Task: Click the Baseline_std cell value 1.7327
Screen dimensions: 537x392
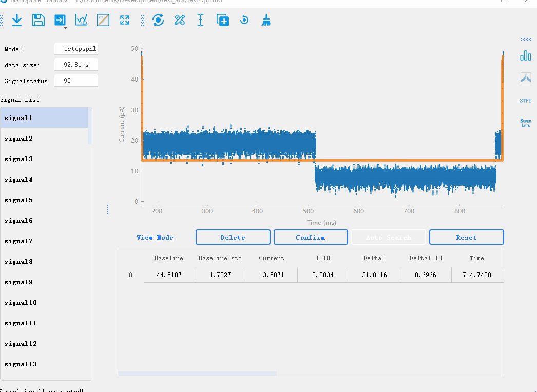Action: (221, 275)
